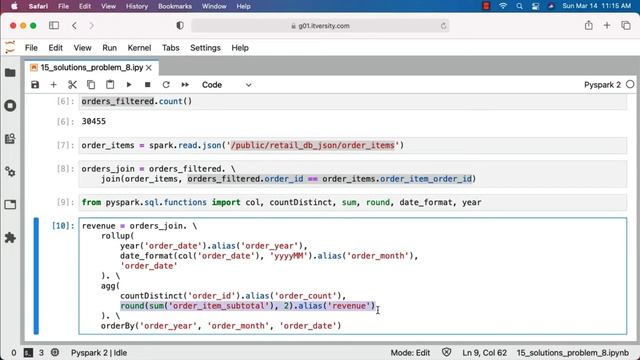
Task: Click the orderBy line in cell 10
Action: pos(221,326)
